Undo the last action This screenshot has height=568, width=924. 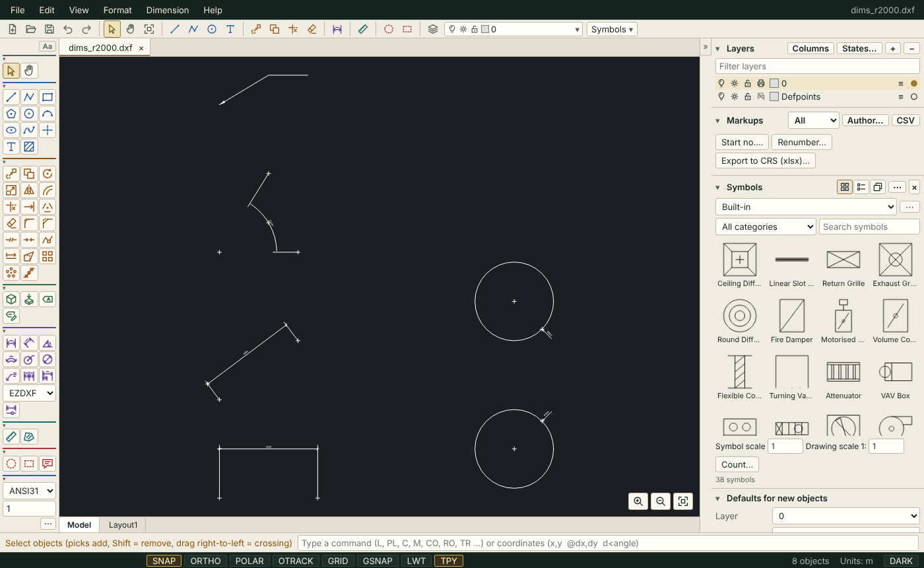[67, 29]
